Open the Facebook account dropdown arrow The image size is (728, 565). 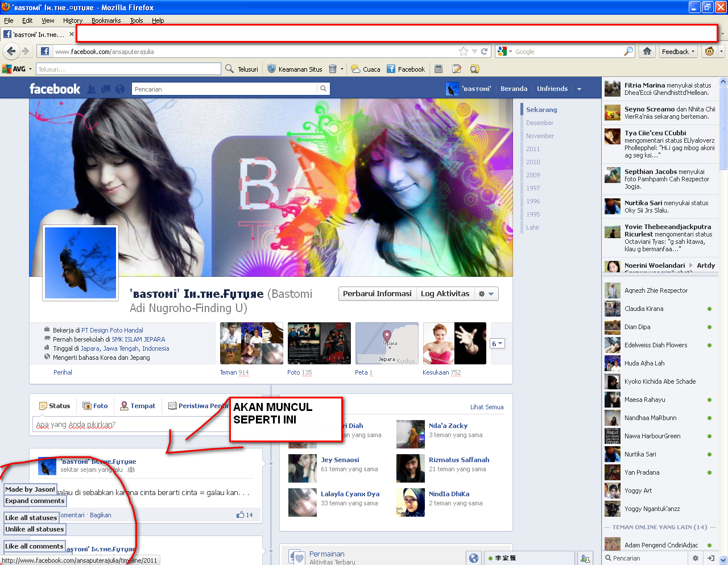click(579, 89)
